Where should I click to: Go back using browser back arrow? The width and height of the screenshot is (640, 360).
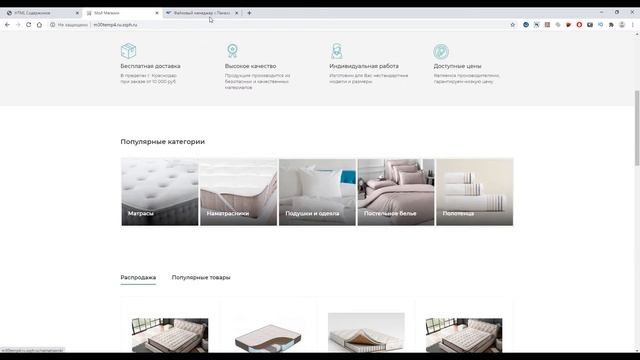(7, 25)
